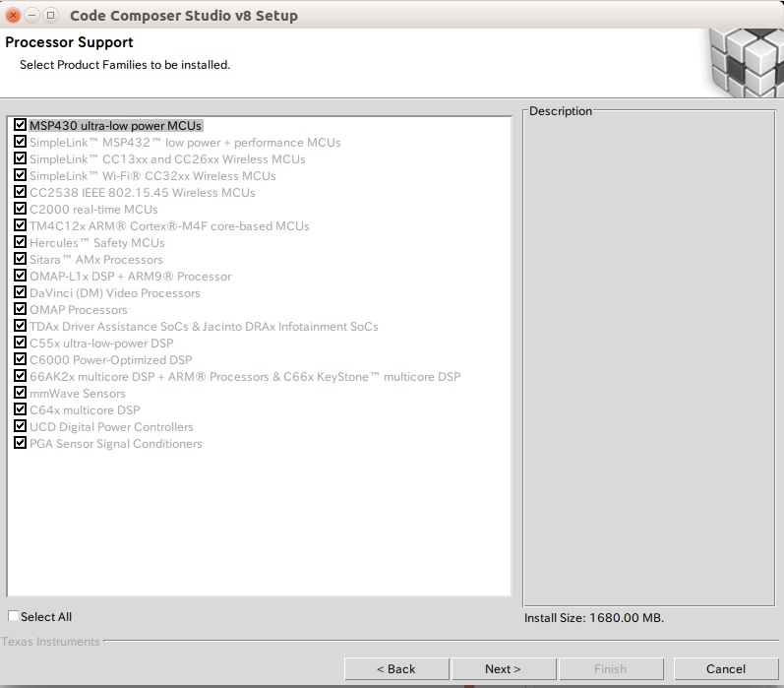
Task: Select the OMAP Processors label
Action: tap(79, 310)
